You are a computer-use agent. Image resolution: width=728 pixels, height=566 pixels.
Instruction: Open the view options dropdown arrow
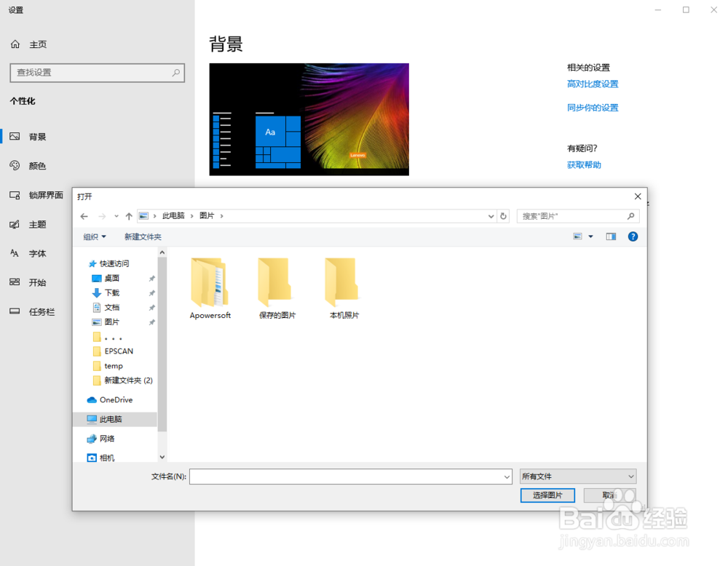click(x=590, y=236)
